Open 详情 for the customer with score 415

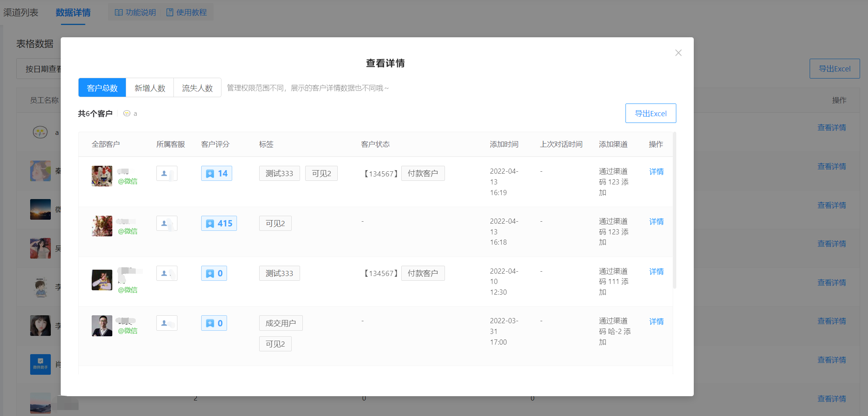pyautogui.click(x=656, y=221)
